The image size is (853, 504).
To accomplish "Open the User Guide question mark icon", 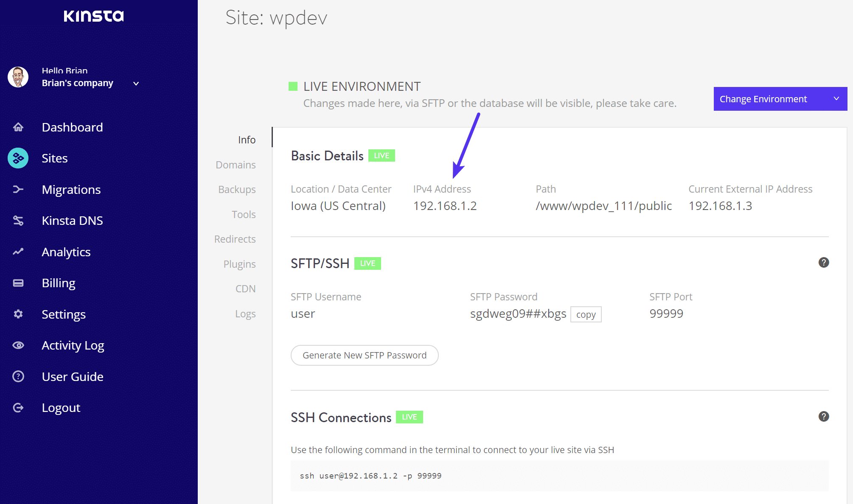I will (18, 376).
